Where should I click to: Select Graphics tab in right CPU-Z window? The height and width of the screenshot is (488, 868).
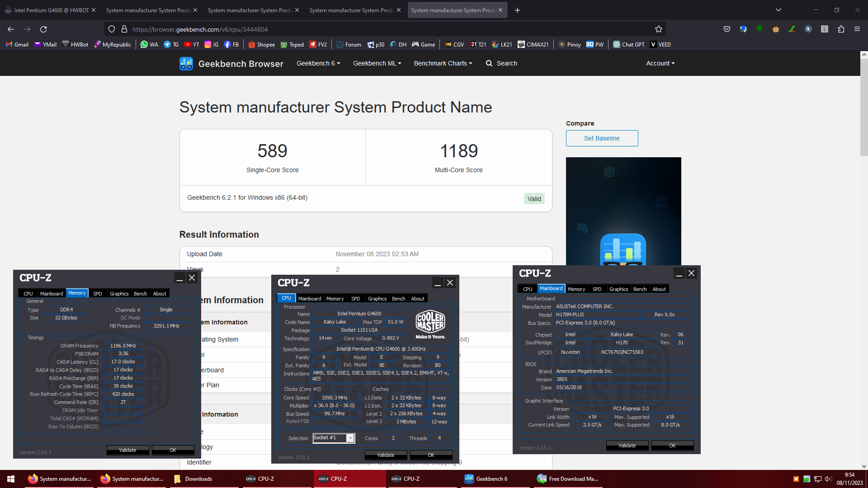(x=618, y=289)
